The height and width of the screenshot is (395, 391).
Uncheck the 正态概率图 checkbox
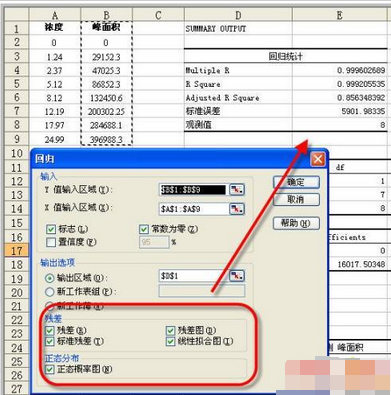[50, 369]
